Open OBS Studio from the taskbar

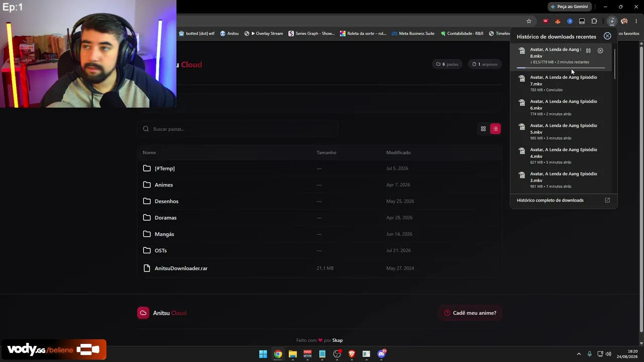(x=337, y=354)
